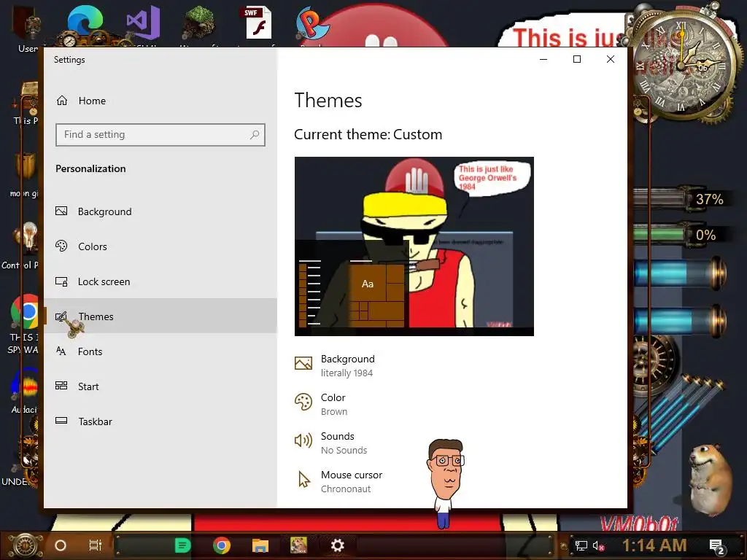Open the hamster app on the taskbar
The height and width of the screenshot is (560, 747).
coord(298,545)
